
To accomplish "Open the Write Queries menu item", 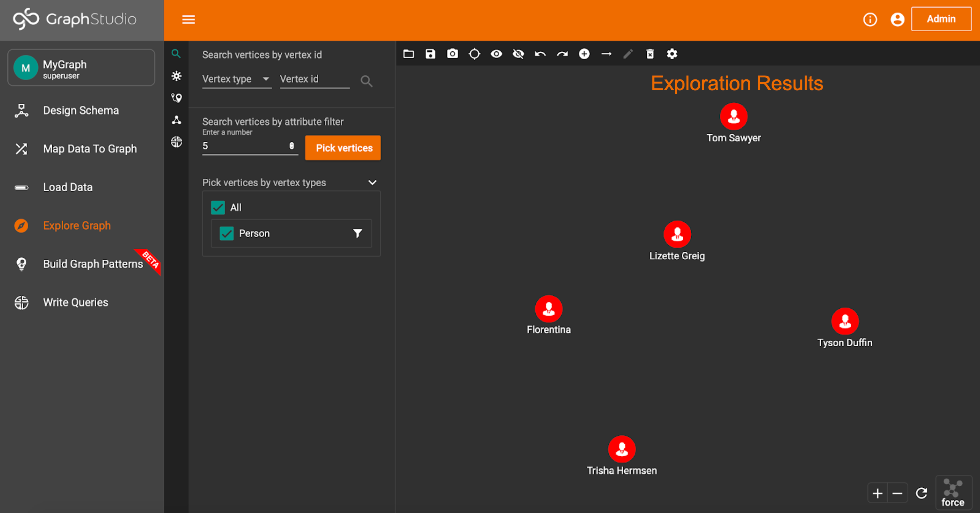I will [75, 302].
